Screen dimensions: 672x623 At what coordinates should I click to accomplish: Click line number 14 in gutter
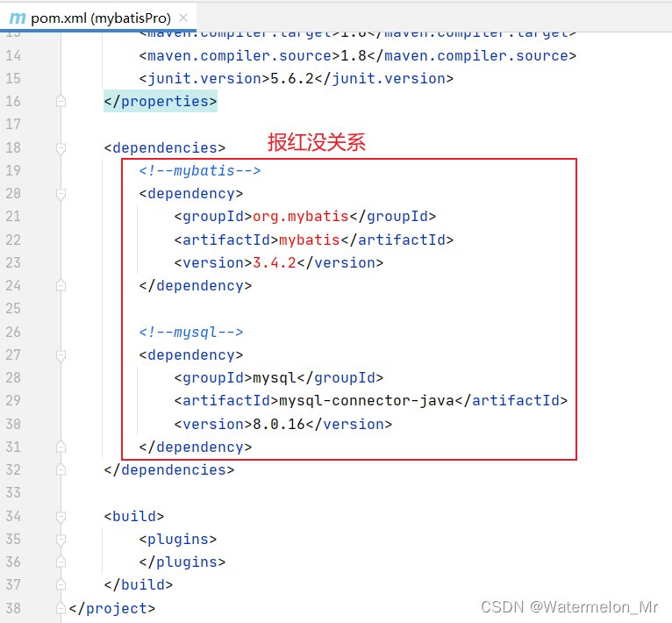pos(13,56)
